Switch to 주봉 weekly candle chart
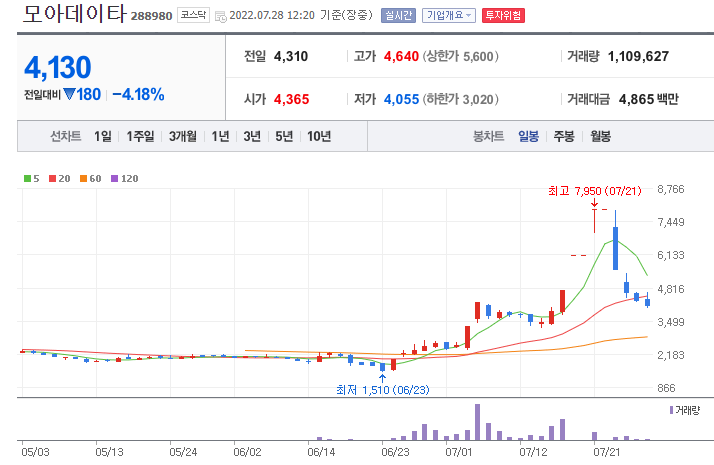Image resolution: width=714 pixels, height=465 pixels. (564, 136)
